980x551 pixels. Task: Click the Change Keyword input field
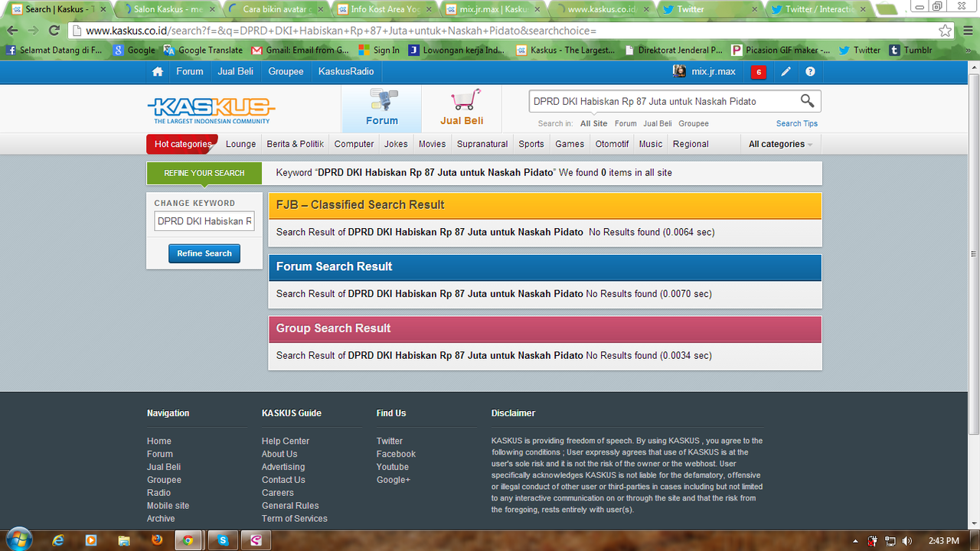click(x=204, y=221)
